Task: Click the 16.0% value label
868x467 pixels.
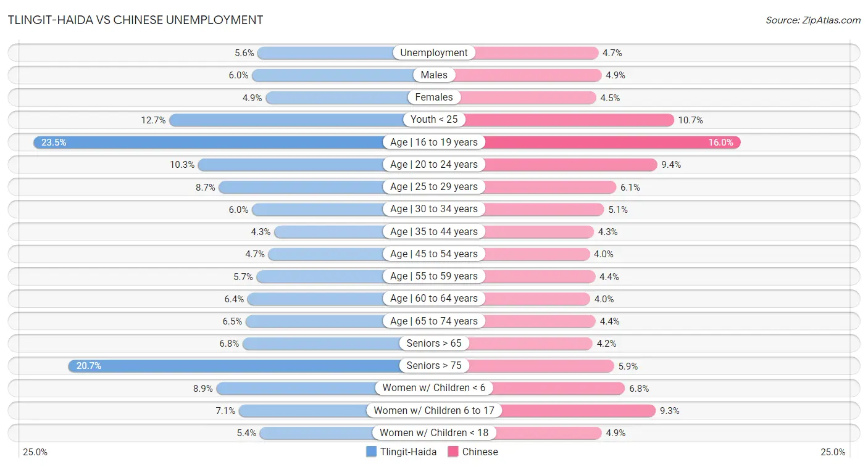Action: coord(720,142)
